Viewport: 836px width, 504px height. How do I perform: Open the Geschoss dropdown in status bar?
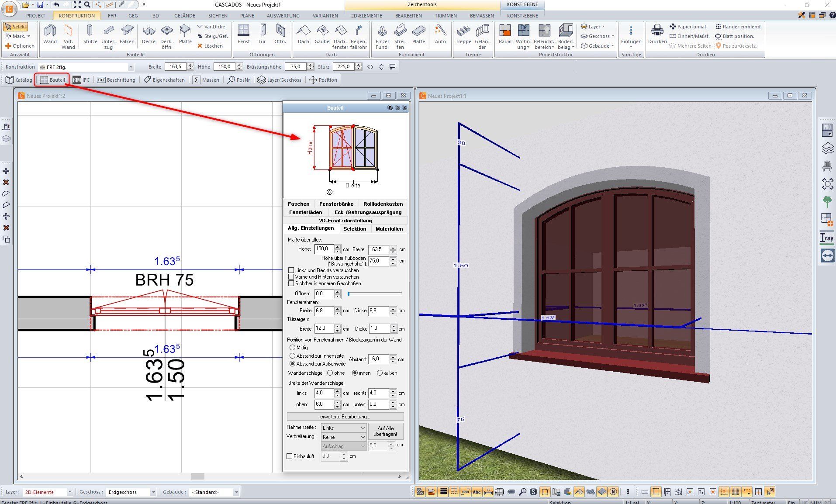click(x=131, y=492)
